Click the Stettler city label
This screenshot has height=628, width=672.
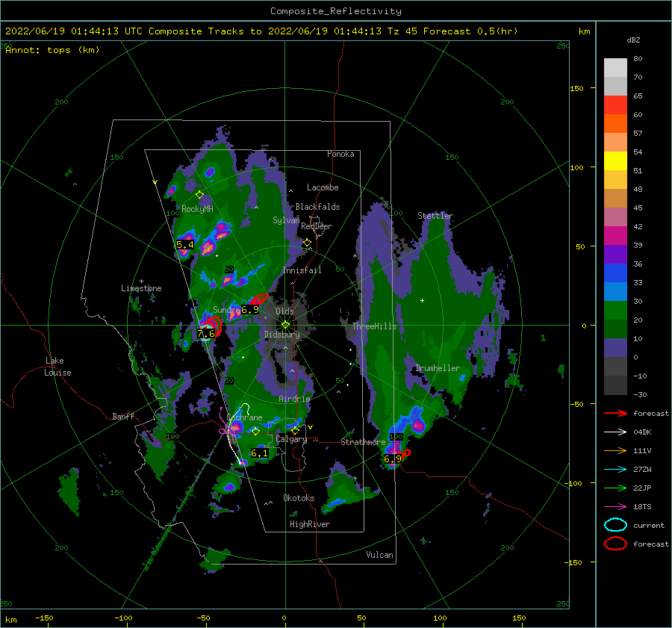pos(435,216)
